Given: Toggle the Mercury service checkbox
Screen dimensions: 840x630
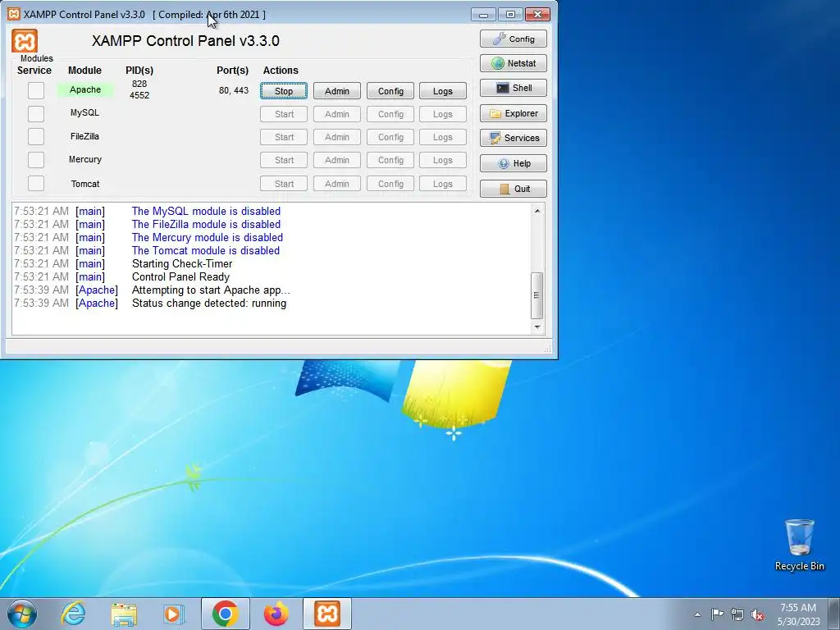Looking at the screenshot, I should click(36, 160).
